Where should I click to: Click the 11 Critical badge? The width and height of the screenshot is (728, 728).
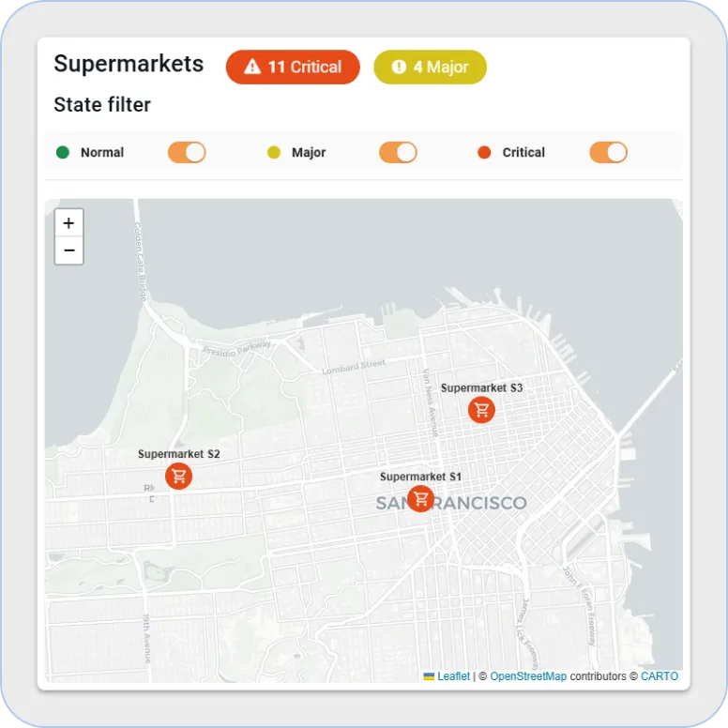(x=293, y=68)
